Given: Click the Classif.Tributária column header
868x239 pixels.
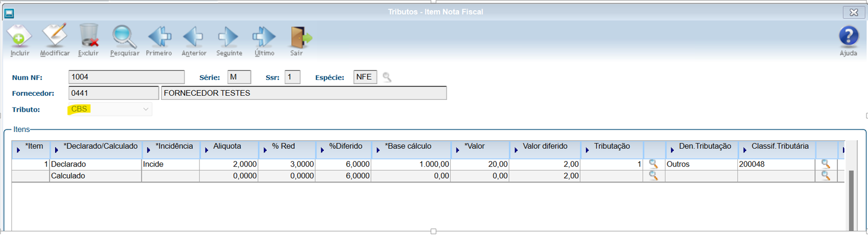Looking at the screenshot, I should pos(777,149).
